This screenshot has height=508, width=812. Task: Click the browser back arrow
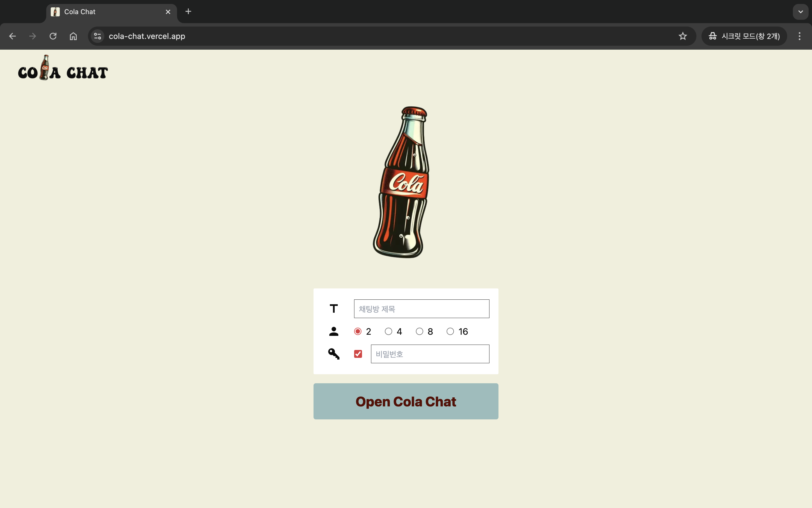[12, 36]
